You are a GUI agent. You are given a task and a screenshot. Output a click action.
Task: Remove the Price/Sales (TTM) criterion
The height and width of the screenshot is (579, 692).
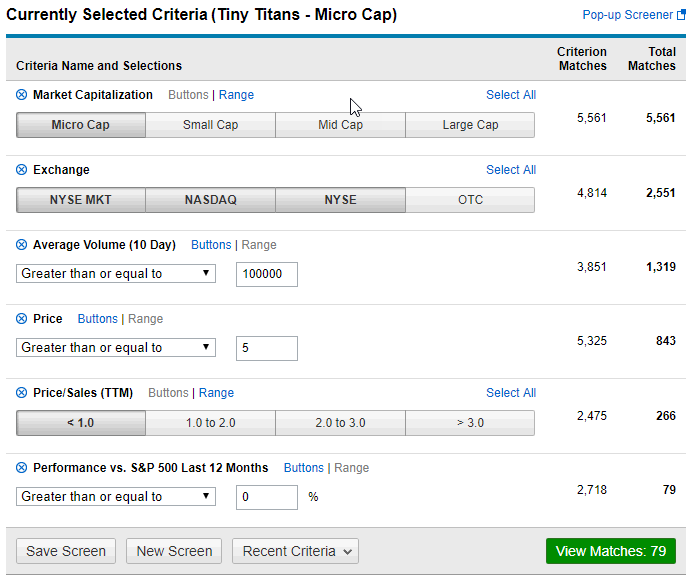pyautogui.click(x=21, y=393)
